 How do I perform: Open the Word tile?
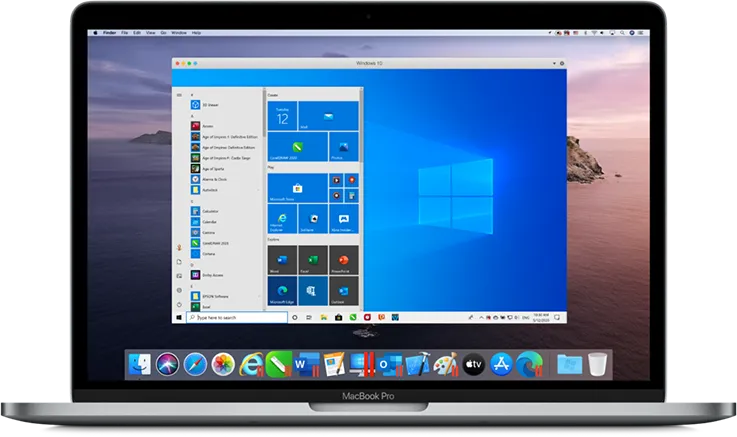tap(282, 260)
